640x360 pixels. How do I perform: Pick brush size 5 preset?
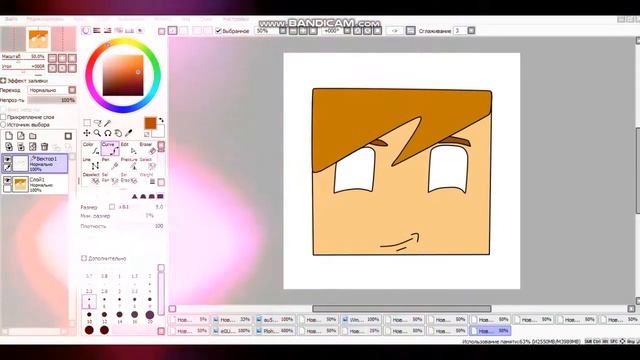click(89, 302)
